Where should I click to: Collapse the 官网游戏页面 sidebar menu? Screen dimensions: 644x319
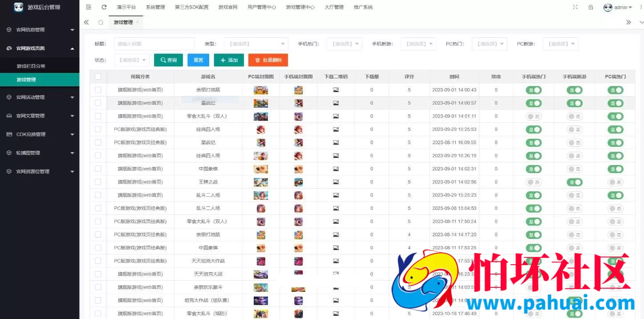pyautogui.click(x=40, y=48)
